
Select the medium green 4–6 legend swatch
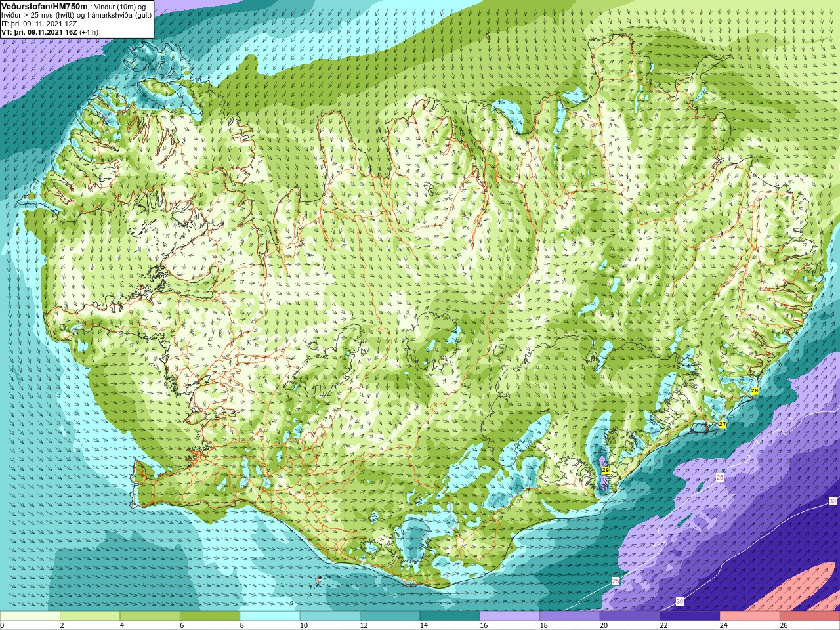[150, 616]
